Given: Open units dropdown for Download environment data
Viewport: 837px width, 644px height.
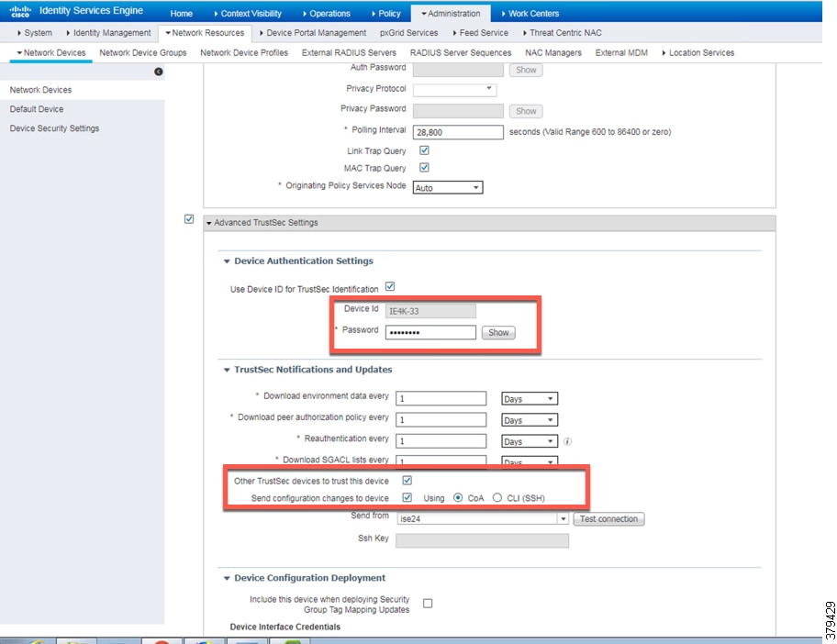Looking at the screenshot, I should [530, 398].
